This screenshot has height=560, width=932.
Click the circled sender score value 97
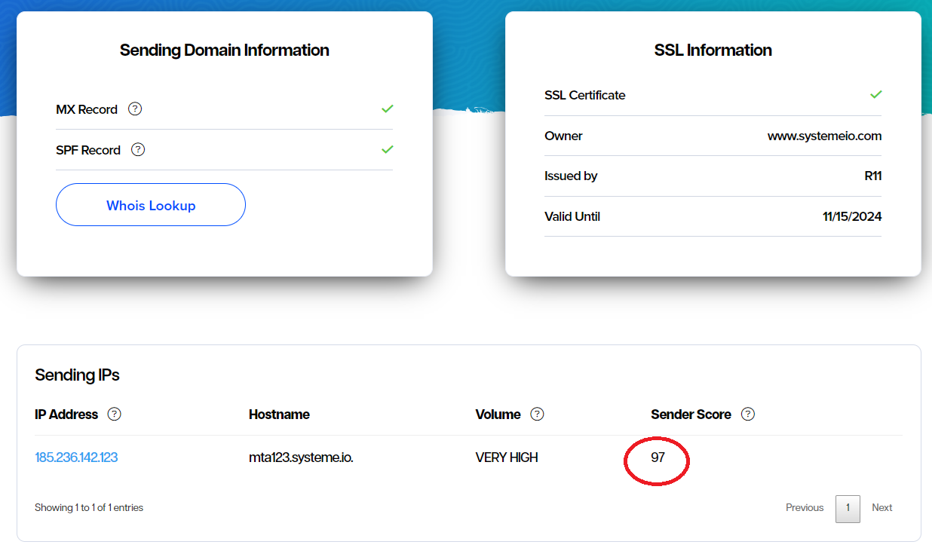point(658,457)
